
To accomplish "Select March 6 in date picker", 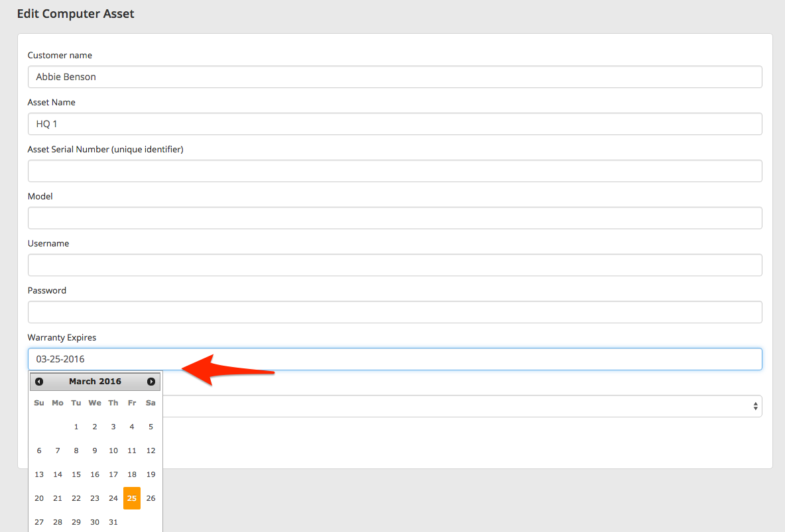I will pos(39,451).
